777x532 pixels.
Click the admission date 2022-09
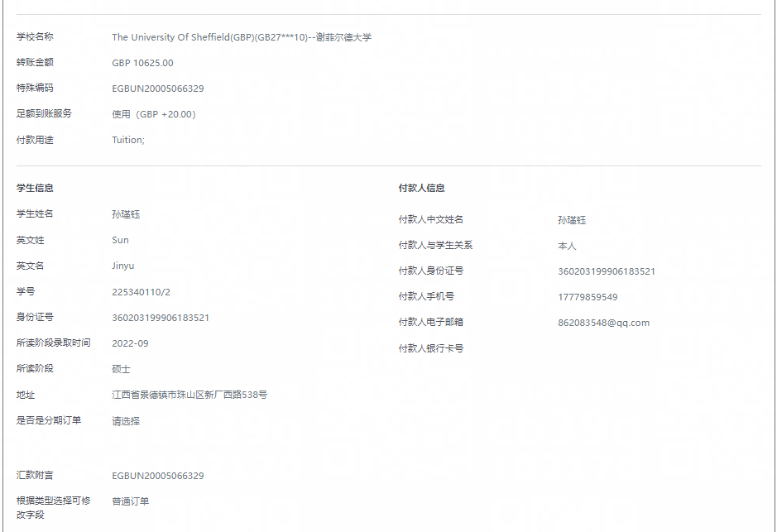click(x=130, y=343)
